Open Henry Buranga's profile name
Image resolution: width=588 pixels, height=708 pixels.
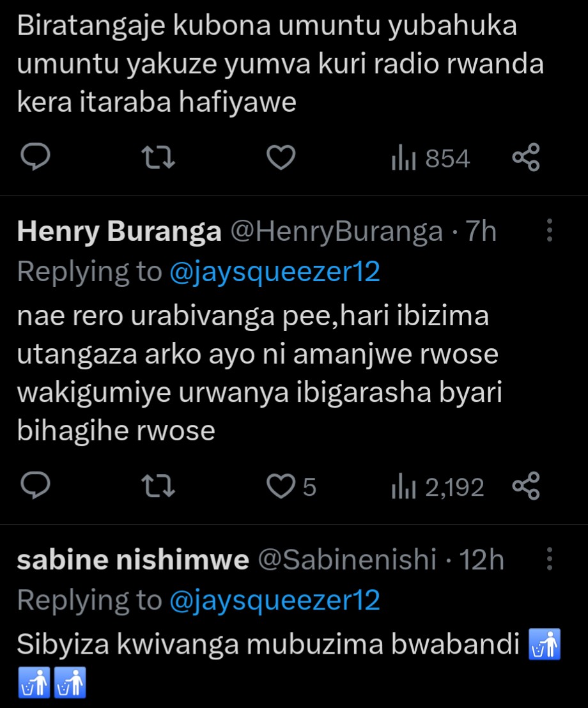[x=119, y=232]
